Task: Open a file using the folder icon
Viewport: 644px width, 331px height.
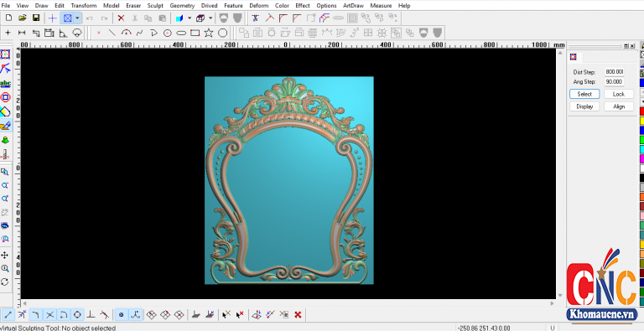Action: pos(22,18)
